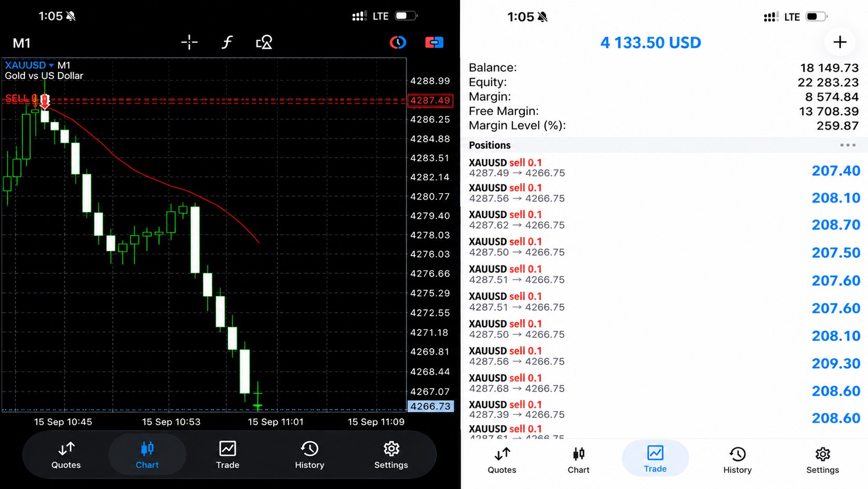Tap the Free Margin value 13 708.39
The image size is (868, 489).
point(829,111)
